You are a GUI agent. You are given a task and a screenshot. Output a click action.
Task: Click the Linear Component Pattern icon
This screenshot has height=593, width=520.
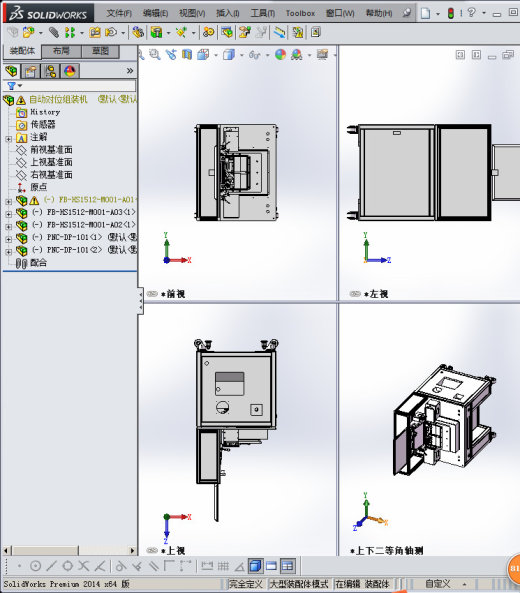pyautogui.click(x=70, y=33)
